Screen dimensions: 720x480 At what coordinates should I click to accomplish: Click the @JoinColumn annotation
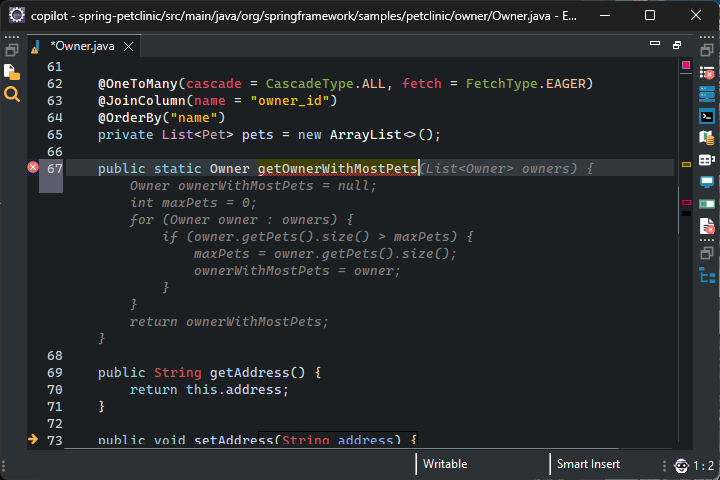[142, 101]
